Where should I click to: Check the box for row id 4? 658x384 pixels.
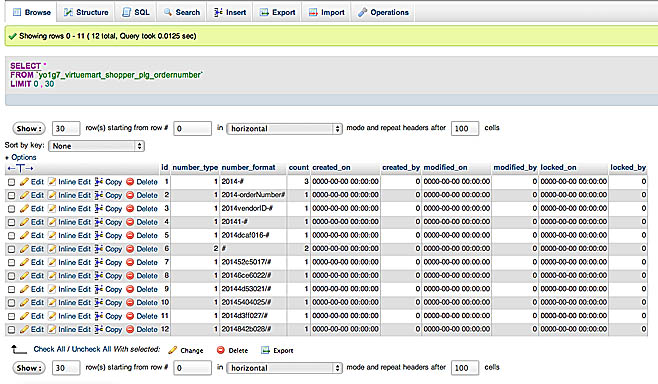pos(11,222)
